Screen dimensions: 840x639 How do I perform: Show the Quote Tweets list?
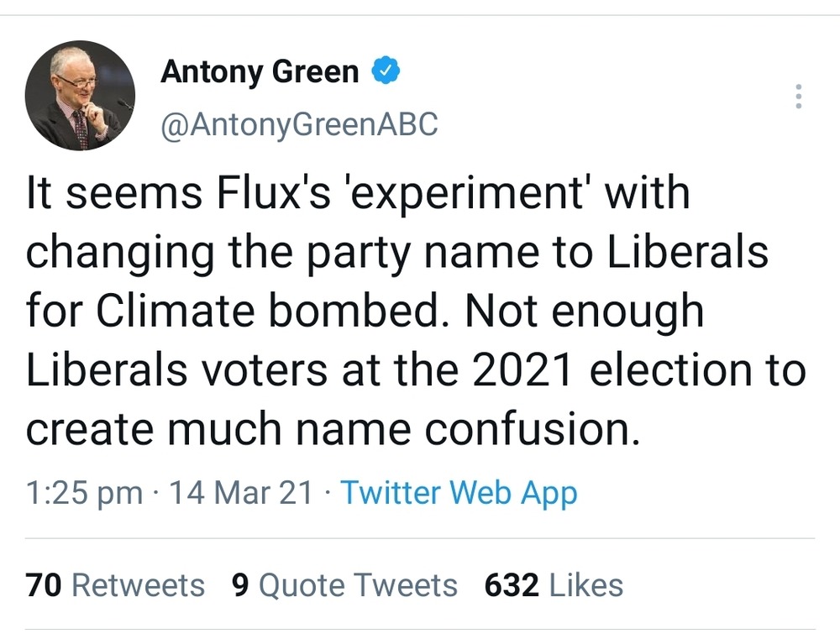tap(358, 584)
